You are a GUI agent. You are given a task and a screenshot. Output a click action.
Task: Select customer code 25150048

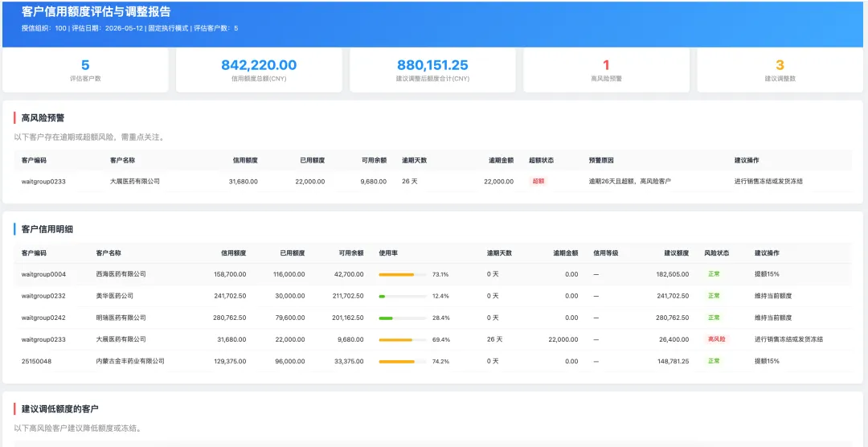tap(36, 361)
